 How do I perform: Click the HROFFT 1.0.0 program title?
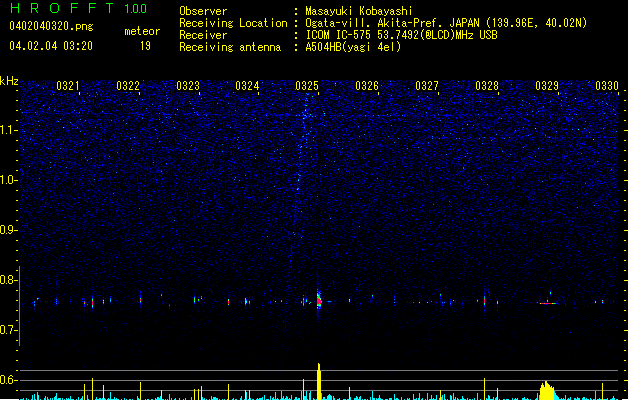click(79, 8)
